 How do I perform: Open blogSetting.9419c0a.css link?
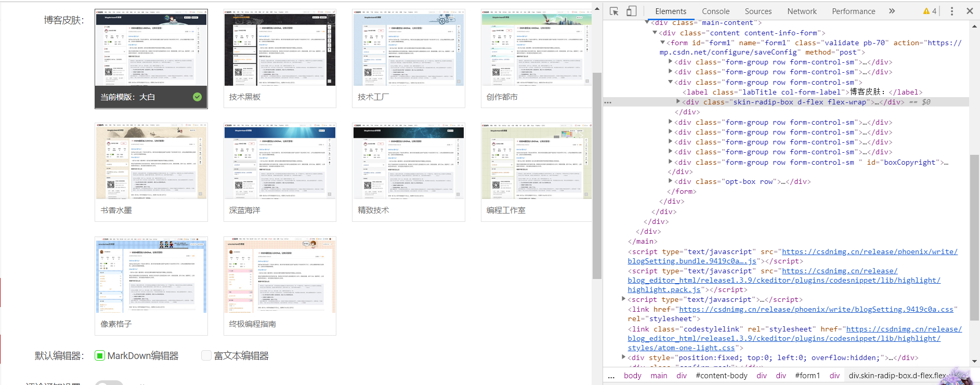(x=816, y=309)
